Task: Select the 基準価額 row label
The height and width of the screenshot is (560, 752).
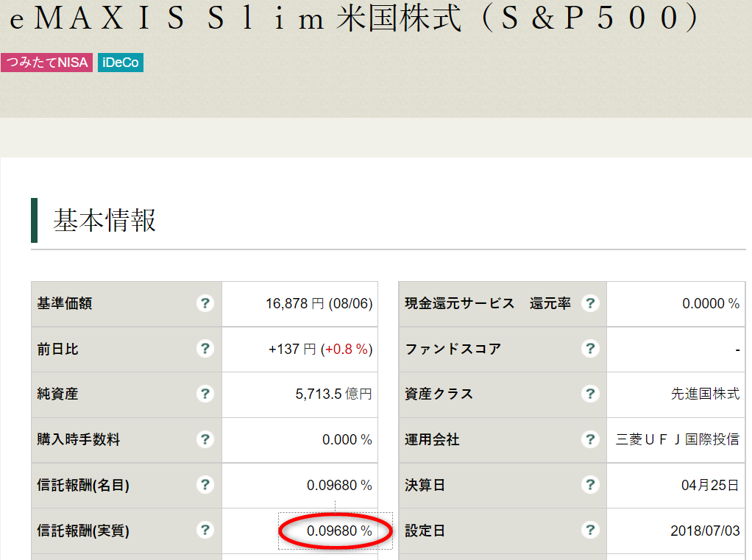Action: (65, 303)
